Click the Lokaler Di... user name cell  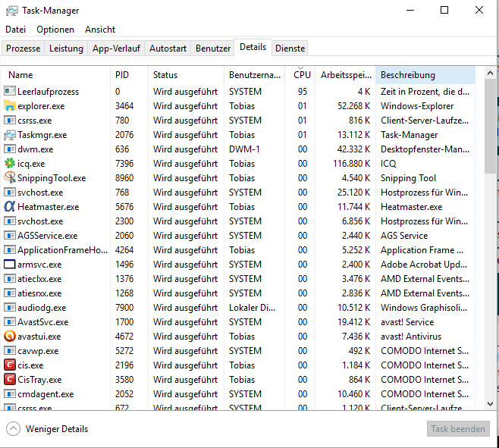coord(253,307)
